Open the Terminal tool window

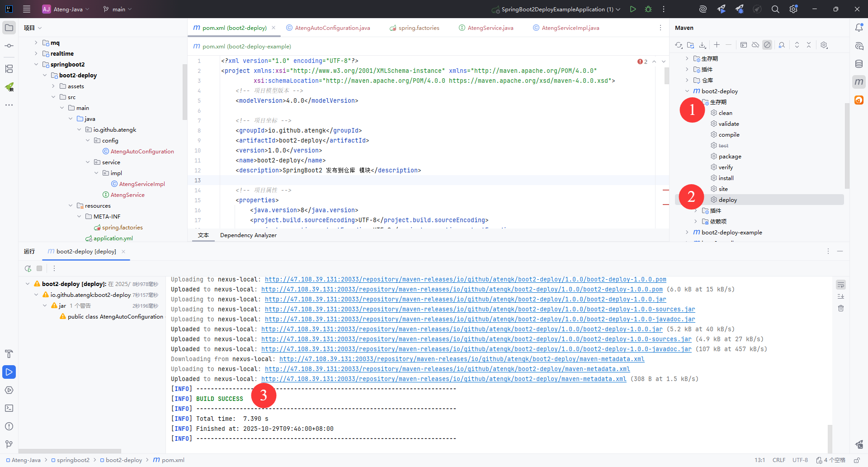coord(9,408)
